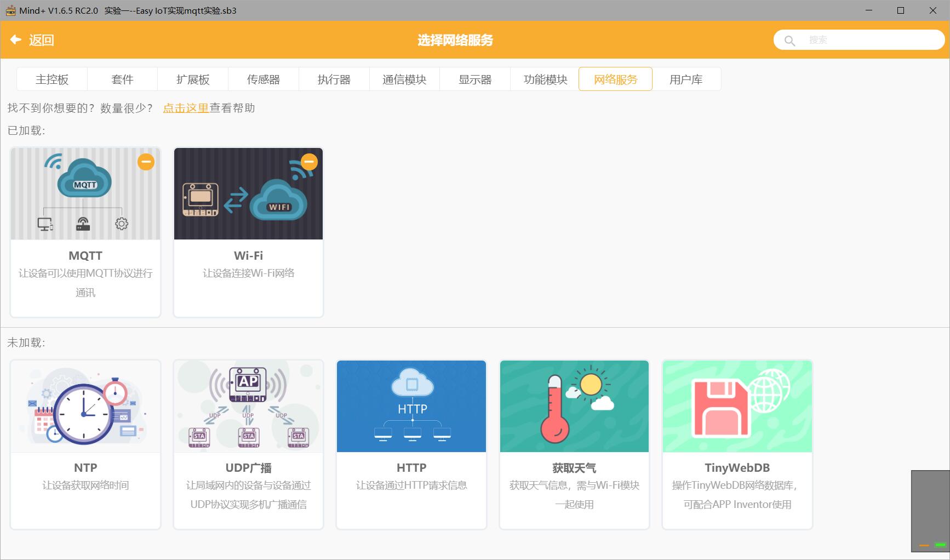The height and width of the screenshot is (560, 950).
Task: Load the TinyWebDB floppy disk module image
Action: point(737,406)
